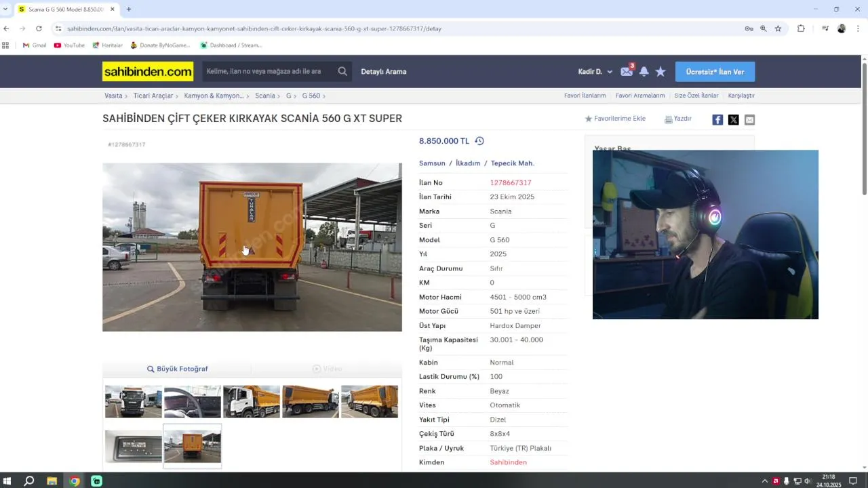Open messages envelope icon with badge
The image size is (868, 488).
click(627, 71)
